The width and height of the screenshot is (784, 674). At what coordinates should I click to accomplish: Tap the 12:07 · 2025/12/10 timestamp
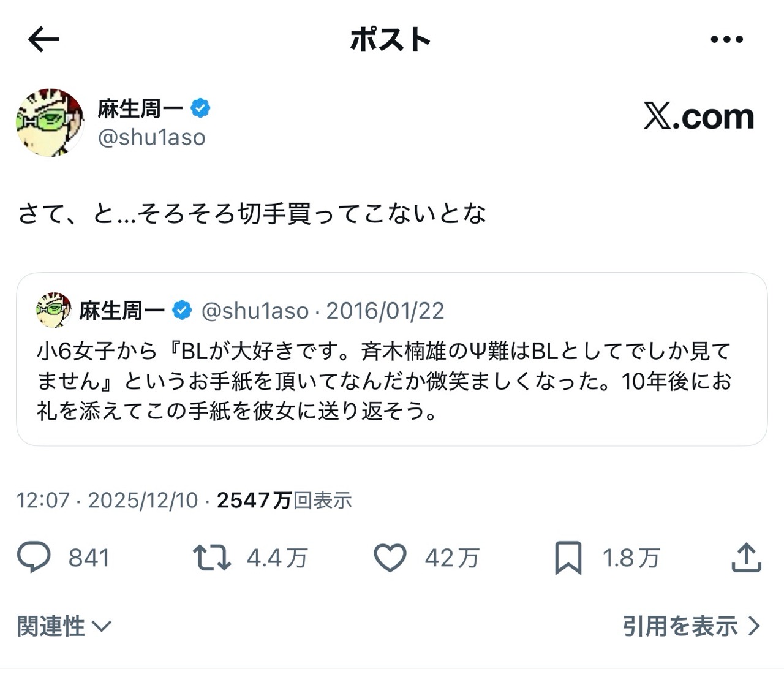click(x=107, y=500)
